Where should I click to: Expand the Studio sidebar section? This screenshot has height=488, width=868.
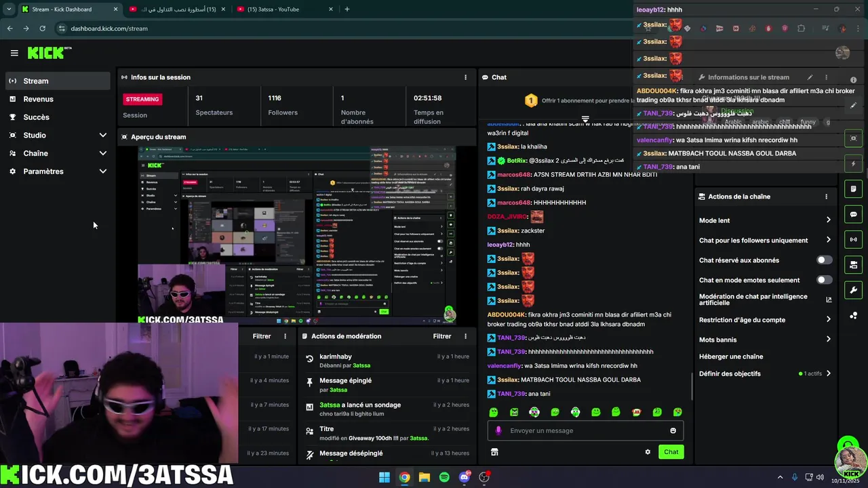pyautogui.click(x=57, y=135)
